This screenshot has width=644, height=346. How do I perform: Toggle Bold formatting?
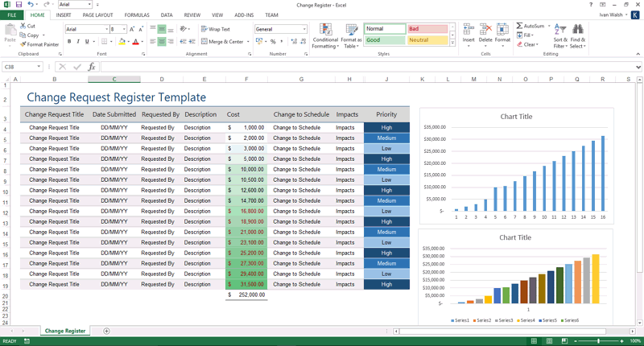pyautogui.click(x=69, y=42)
